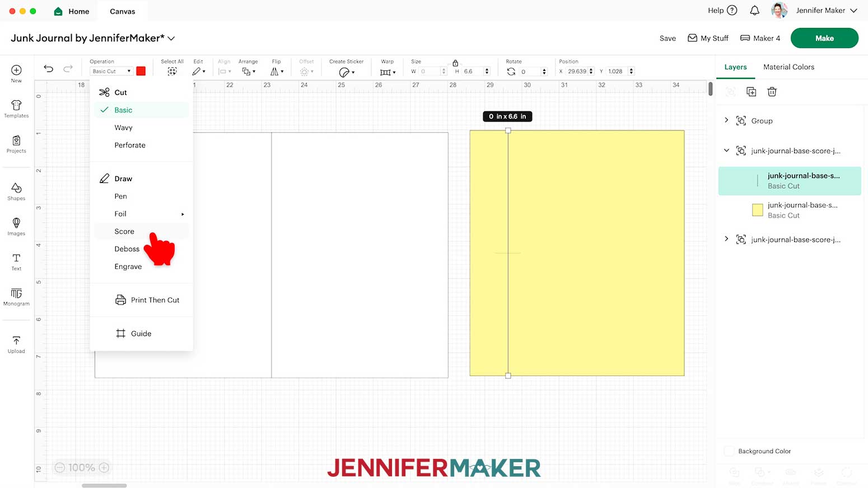The height and width of the screenshot is (488, 868).
Task: Select the highlighted junk-journal-base-s Basic Cut layer
Action: (x=790, y=181)
